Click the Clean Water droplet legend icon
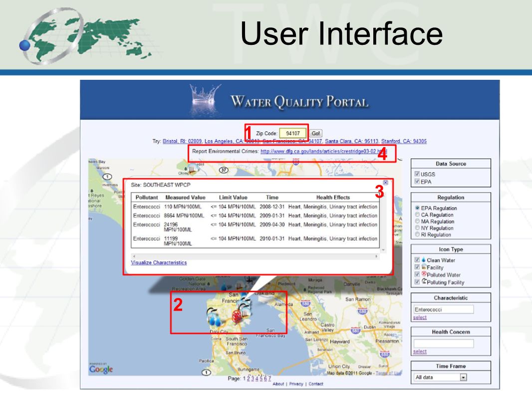Image resolution: width=532 pixels, height=399 pixels. 423,260
